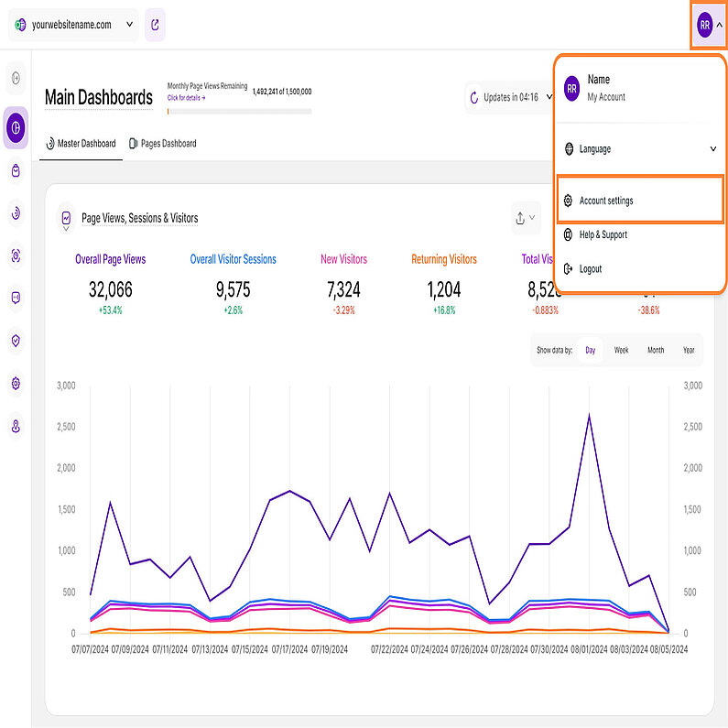The image size is (728, 728).
Task: Click the Logout option
Action: [x=590, y=269]
